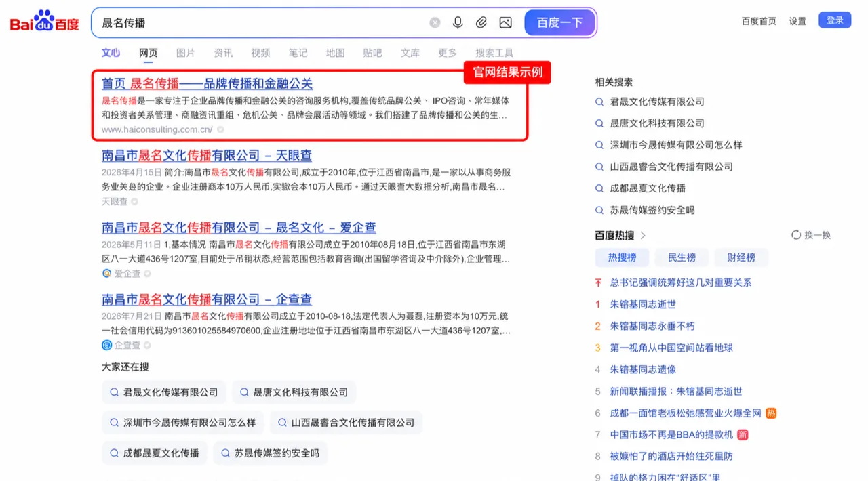Click the 天眼查 source label
Screen dimensions: 868x481
(115, 201)
